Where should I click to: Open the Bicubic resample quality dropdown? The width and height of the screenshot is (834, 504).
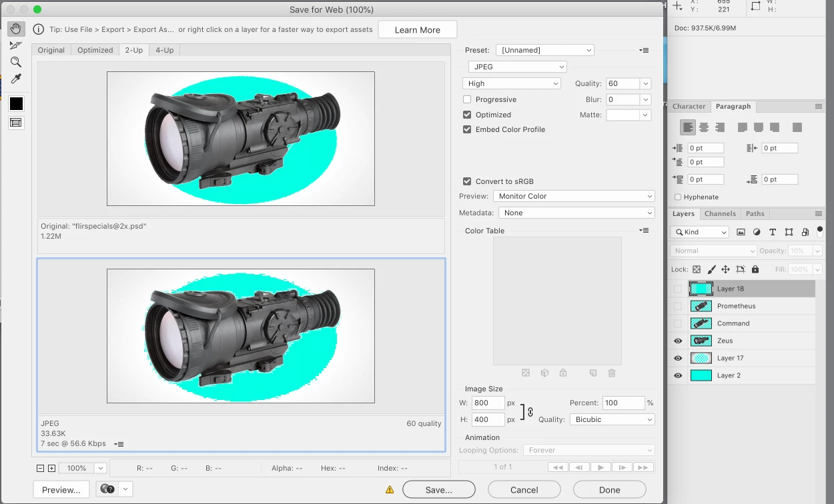[612, 419]
